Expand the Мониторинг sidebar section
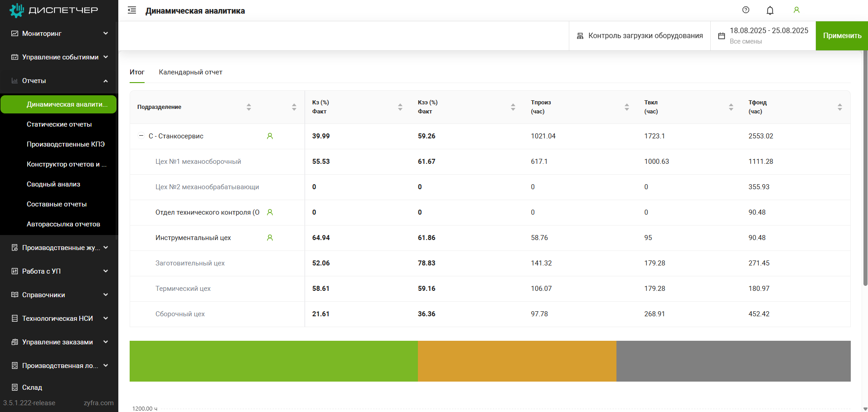This screenshot has width=868, height=412. coord(59,34)
